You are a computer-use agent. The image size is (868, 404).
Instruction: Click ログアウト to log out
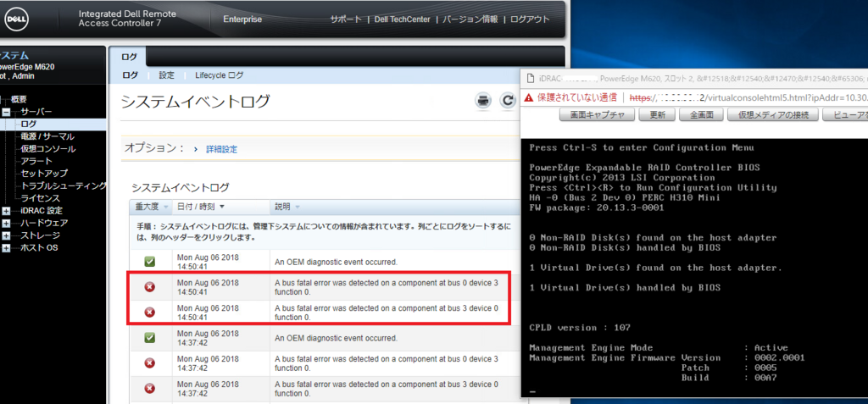pos(530,19)
